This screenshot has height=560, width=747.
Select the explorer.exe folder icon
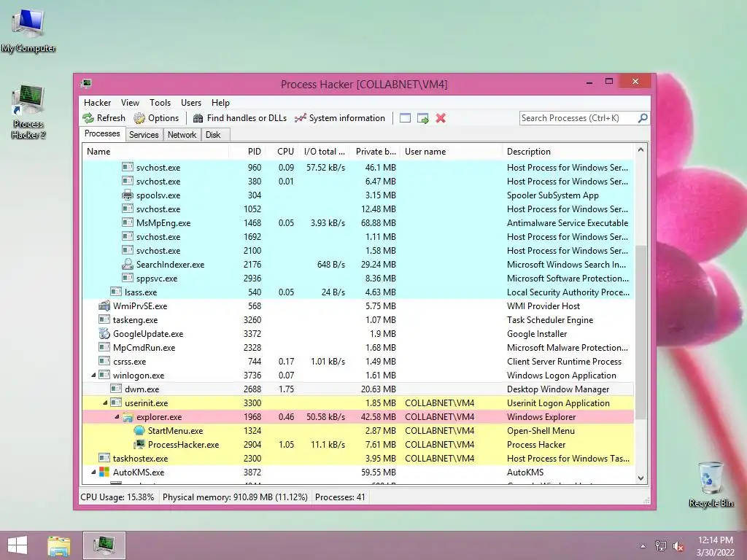[x=127, y=416]
